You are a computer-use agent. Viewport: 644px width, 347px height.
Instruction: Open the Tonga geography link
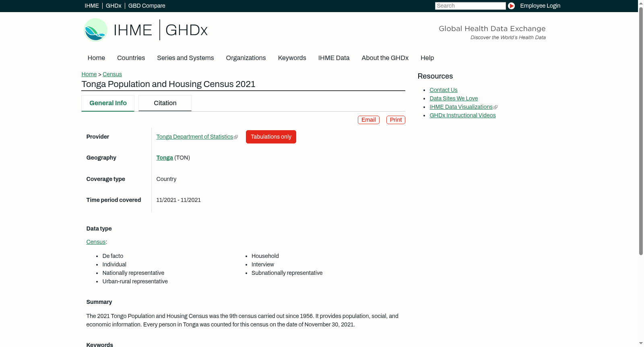coord(165,158)
